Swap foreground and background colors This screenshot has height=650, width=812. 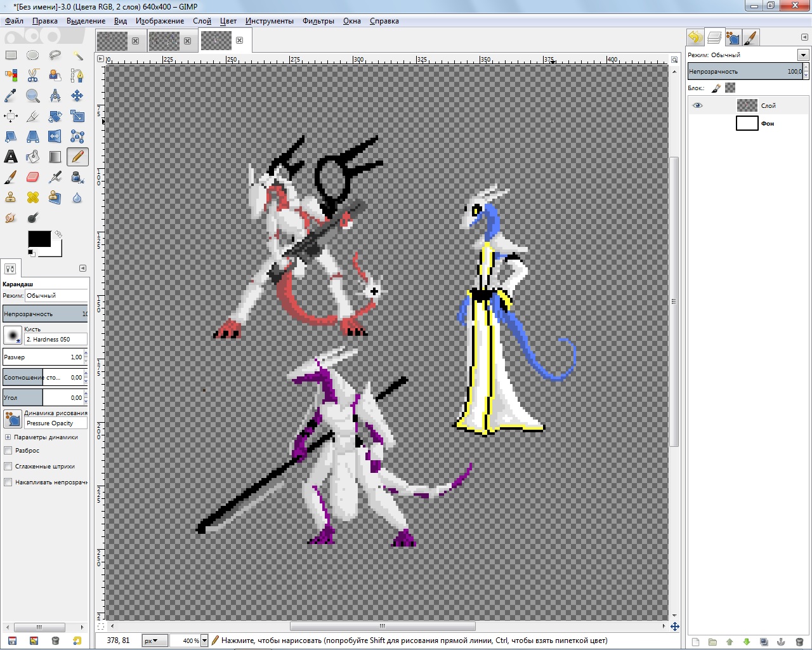coord(58,234)
